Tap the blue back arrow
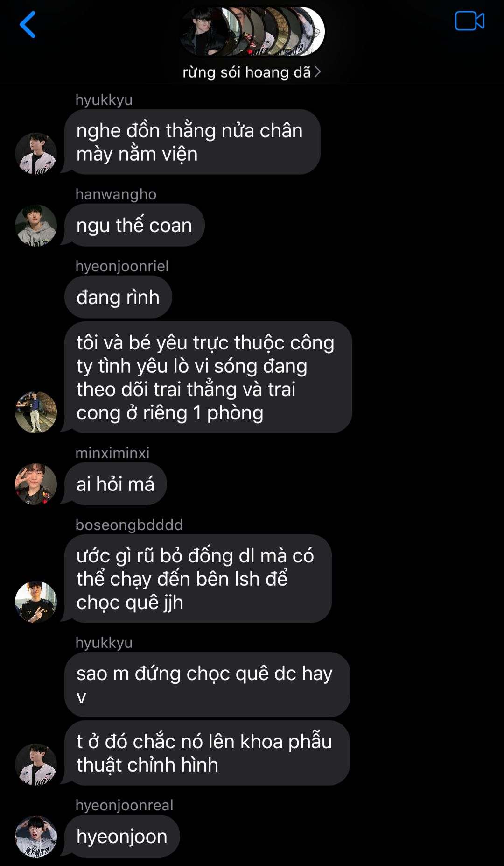504x866 pixels. (x=28, y=25)
